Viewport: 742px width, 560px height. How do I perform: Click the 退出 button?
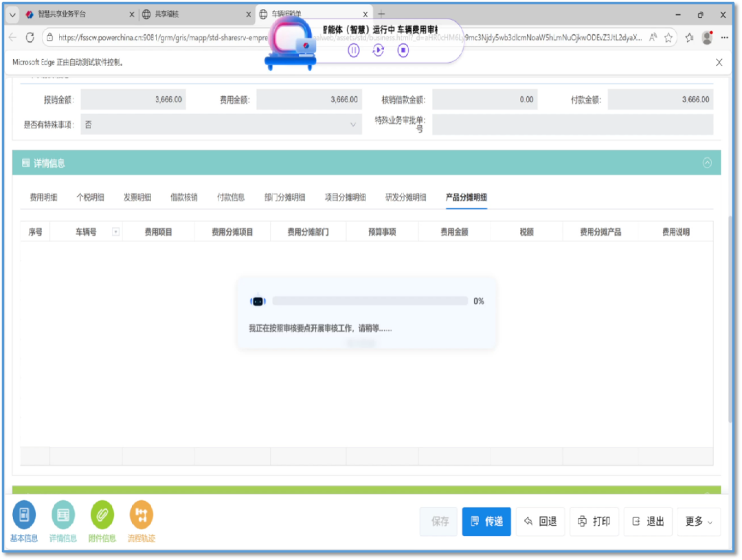point(649,522)
